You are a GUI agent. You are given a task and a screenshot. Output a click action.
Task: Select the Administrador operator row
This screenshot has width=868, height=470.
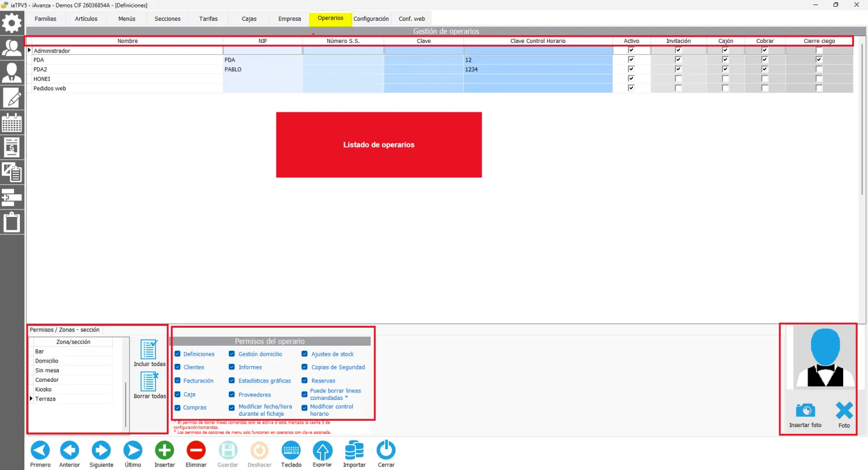pyautogui.click(x=127, y=51)
